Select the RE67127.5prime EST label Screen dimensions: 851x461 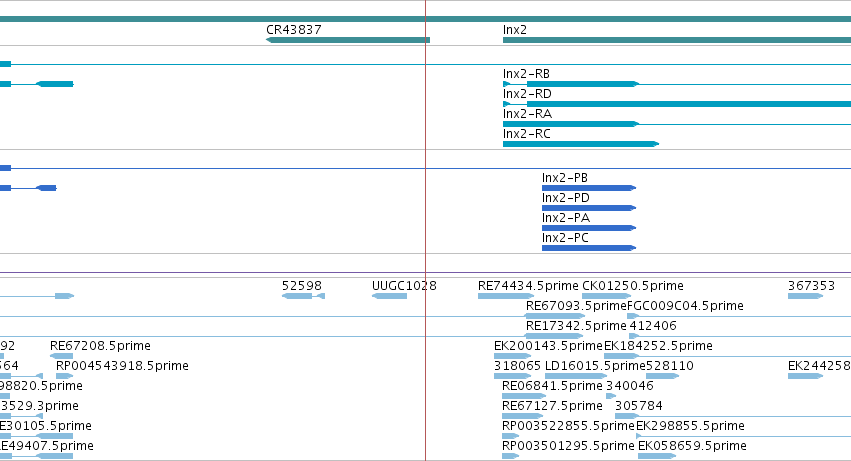coord(552,406)
